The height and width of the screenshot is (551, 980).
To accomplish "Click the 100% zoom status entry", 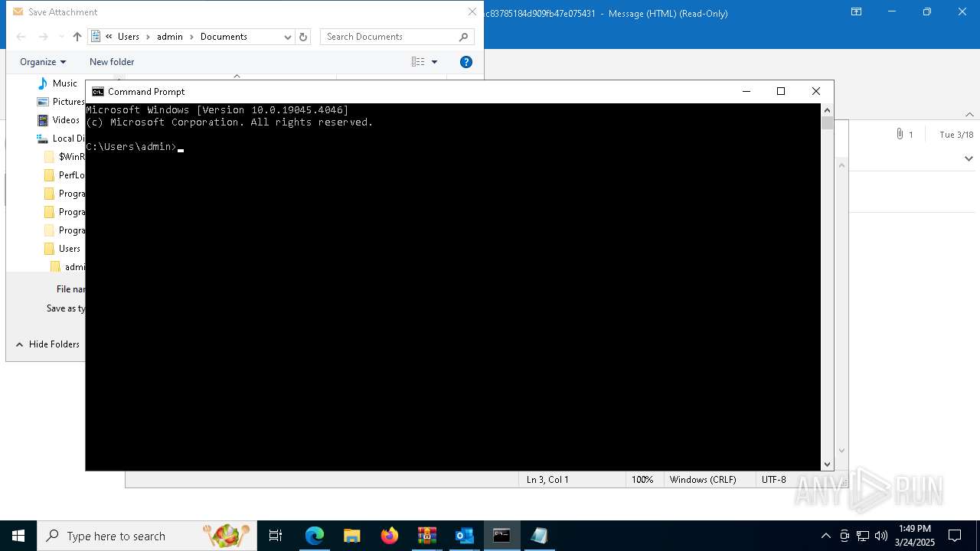I will [642, 480].
